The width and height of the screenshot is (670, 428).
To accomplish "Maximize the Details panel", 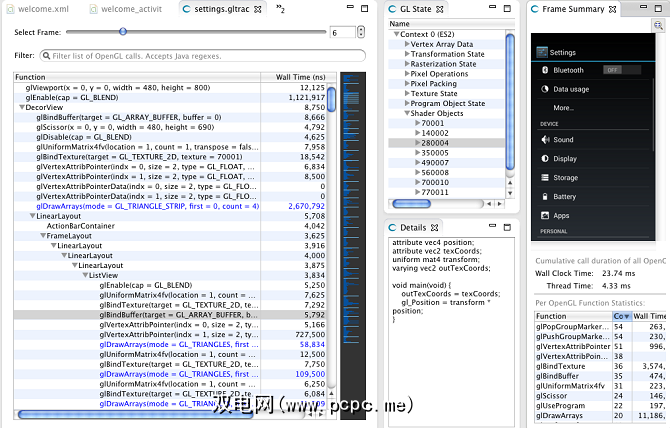I will click(x=507, y=227).
